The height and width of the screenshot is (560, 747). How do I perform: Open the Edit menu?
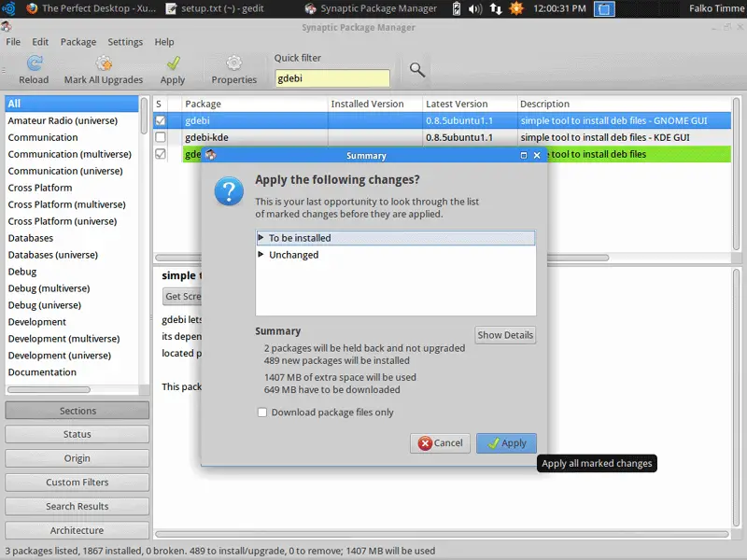40,42
